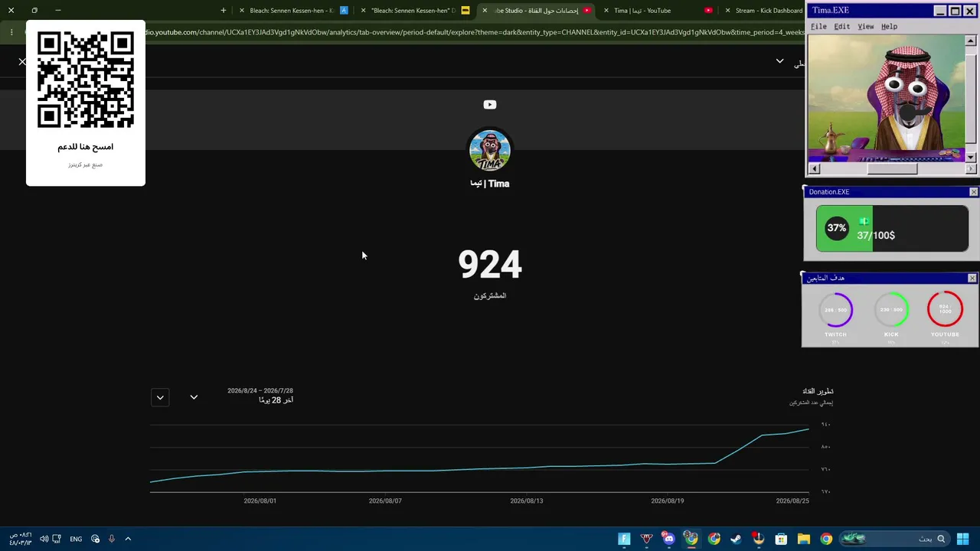The height and width of the screenshot is (551, 980).
Task: Click the YouTube logo above the channel avatar
Action: (490, 105)
